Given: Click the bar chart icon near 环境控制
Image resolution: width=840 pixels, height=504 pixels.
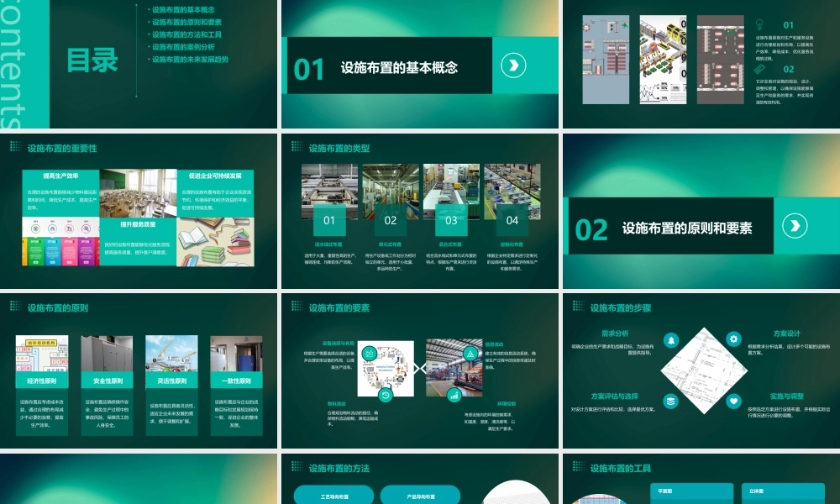Looking at the screenshot, I should (454, 396).
